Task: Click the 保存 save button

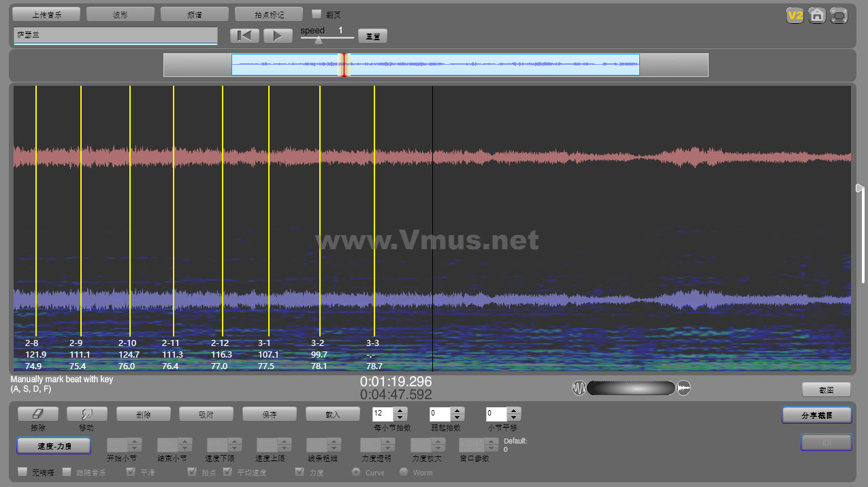Action: tap(269, 414)
